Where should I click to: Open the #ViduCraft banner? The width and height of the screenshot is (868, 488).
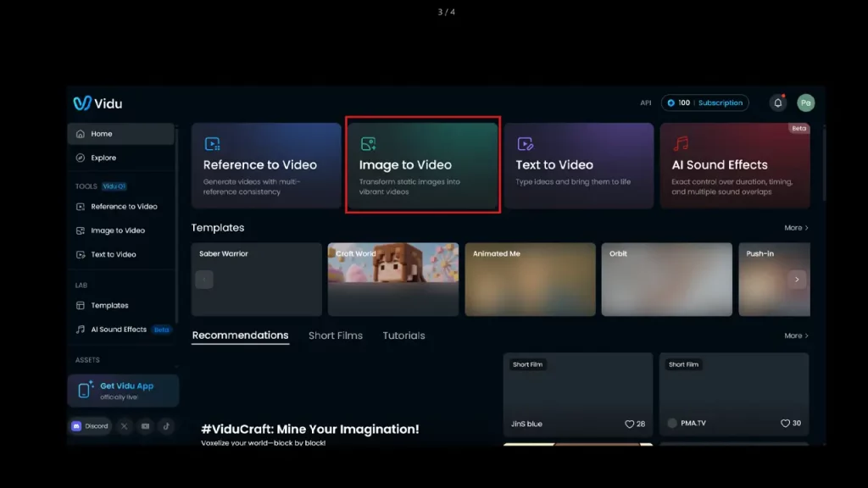[343, 398]
